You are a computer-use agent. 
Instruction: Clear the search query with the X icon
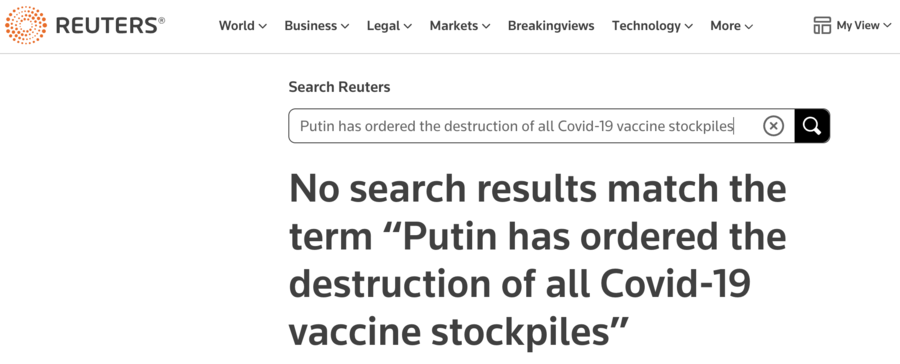click(773, 126)
